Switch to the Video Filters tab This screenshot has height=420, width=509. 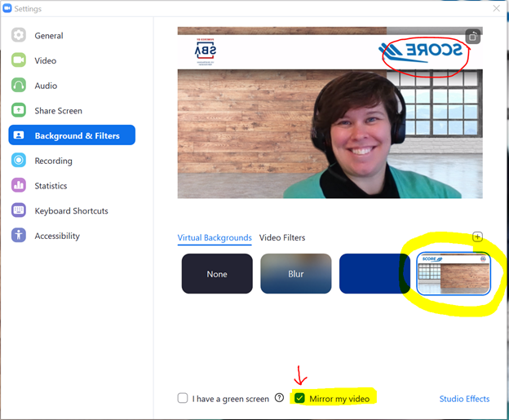[x=282, y=237]
